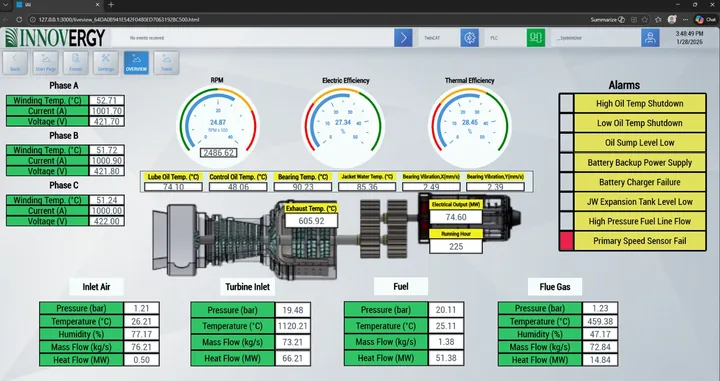Screen dimensions: 720x381
Task: Add this page to favorites star
Action: pos(645,19)
